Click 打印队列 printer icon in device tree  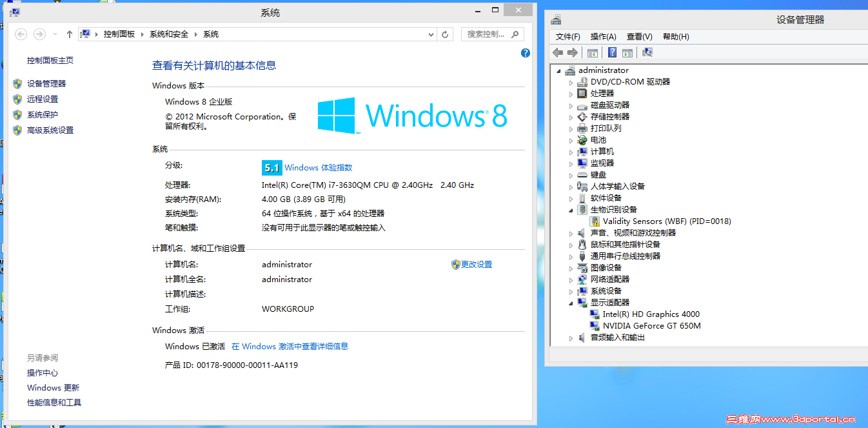pyautogui.click(x=582, y=128)
